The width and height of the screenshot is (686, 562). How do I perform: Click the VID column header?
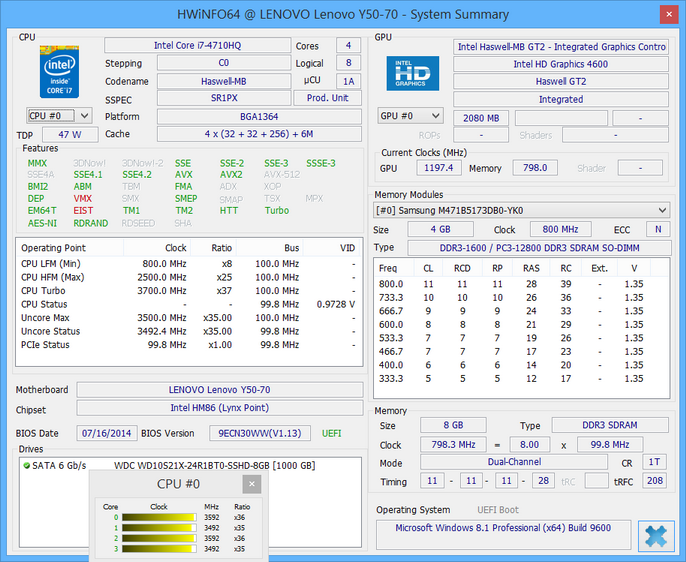[x=332, y=248]
